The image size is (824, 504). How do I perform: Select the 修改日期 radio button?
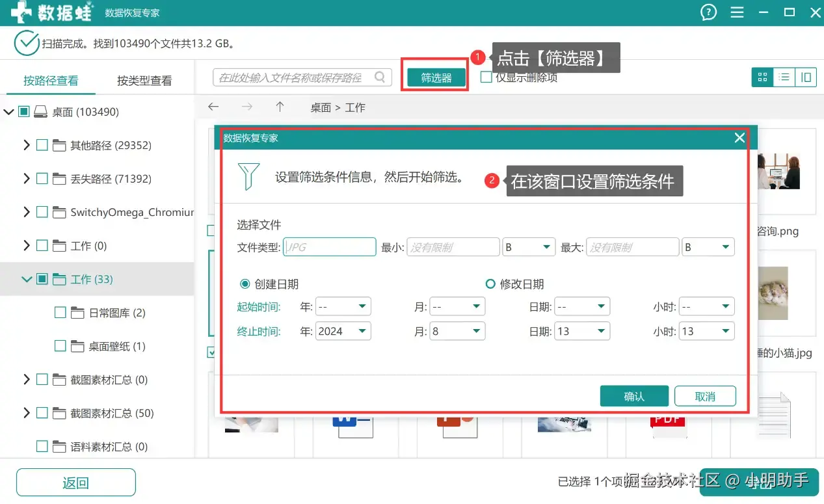tap(491, 284)
